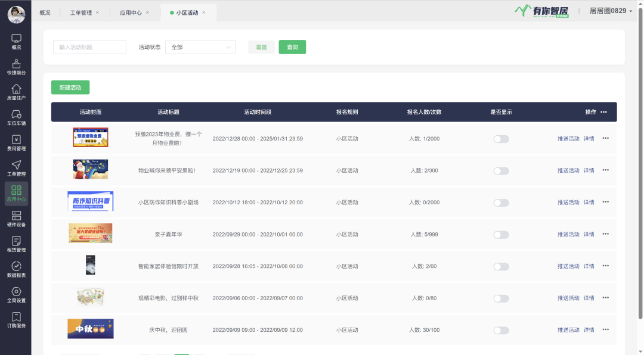Open 硬件设备 from the sidebar
This screenshot has width=644, height=355.
click(16, 219)
